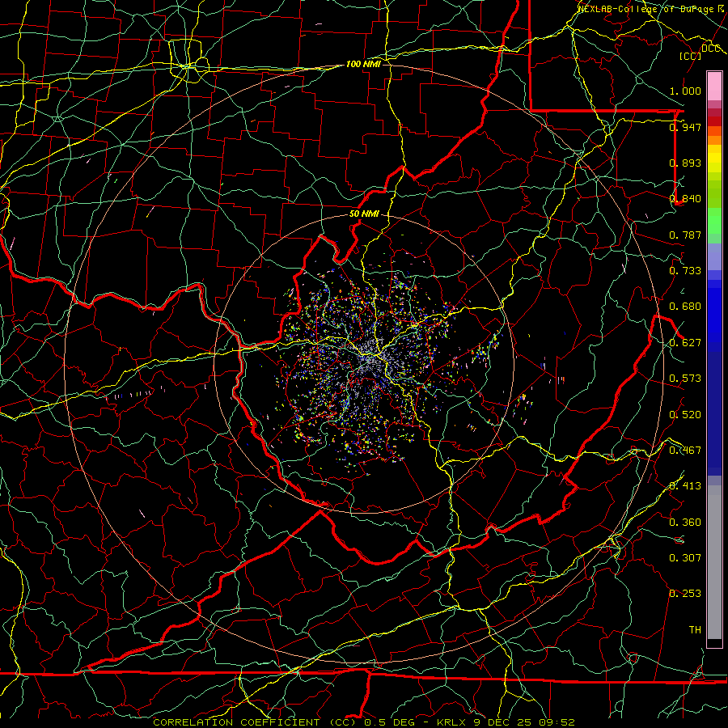The image size is (728, 728).
Task: Click the 50 NMI range ring label
Action: [x=364, y=214]
